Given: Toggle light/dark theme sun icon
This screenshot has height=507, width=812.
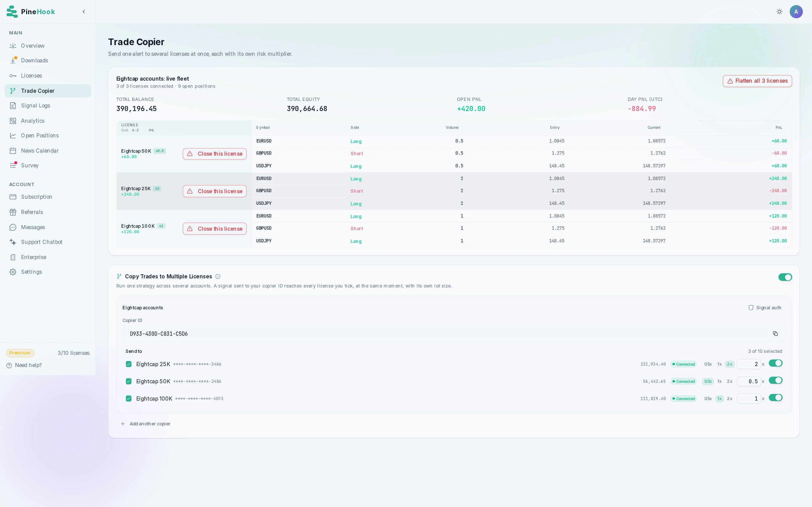Looking at the screenshot, I should click(780, 12).
